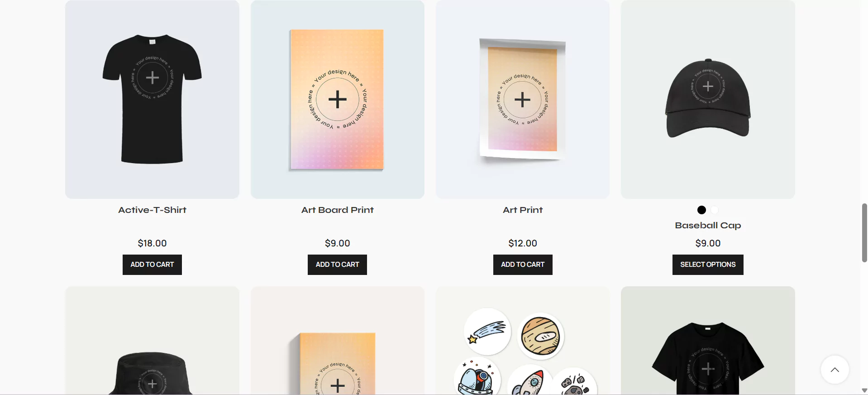
Task: Click the scroll-to-top arrow button
Action: [835, 370]
